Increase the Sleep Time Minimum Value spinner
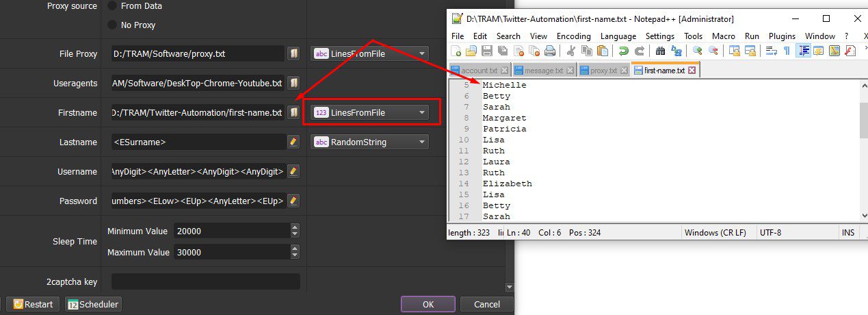 (x=295, y=227)
